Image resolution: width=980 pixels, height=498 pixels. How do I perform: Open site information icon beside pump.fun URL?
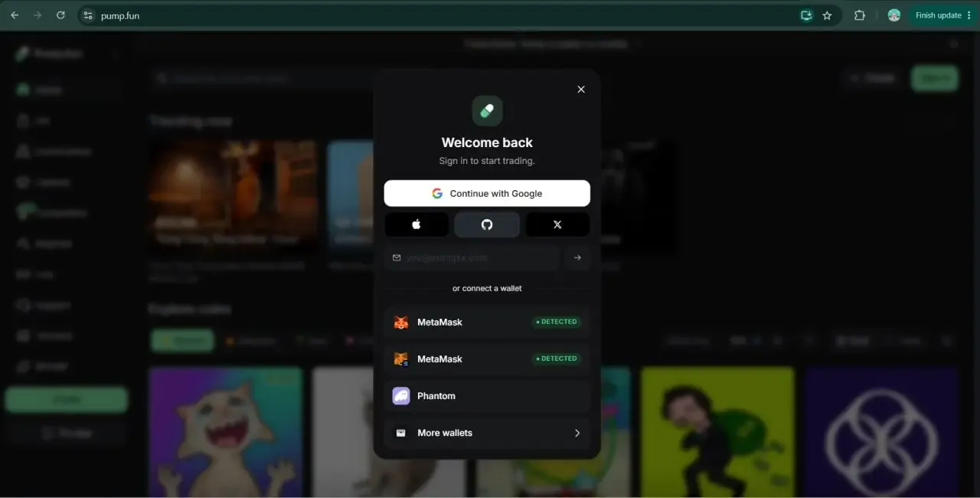coord(87,15)
